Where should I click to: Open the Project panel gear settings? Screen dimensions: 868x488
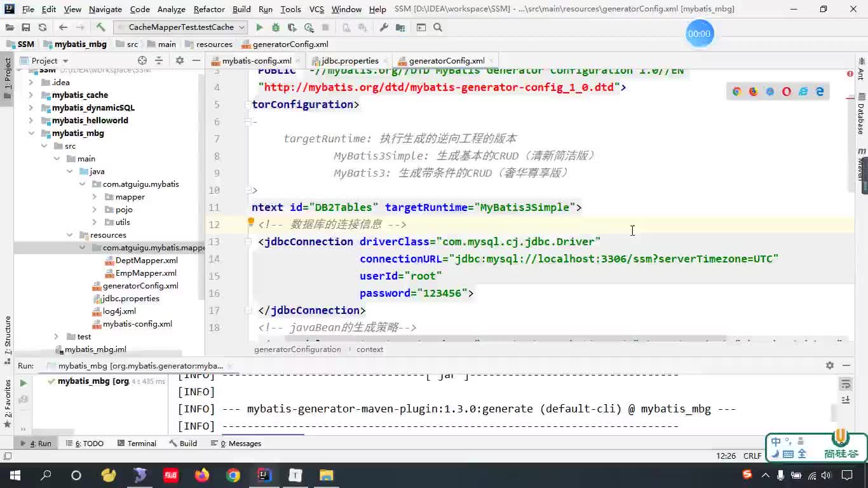click(x=180, y=60)
